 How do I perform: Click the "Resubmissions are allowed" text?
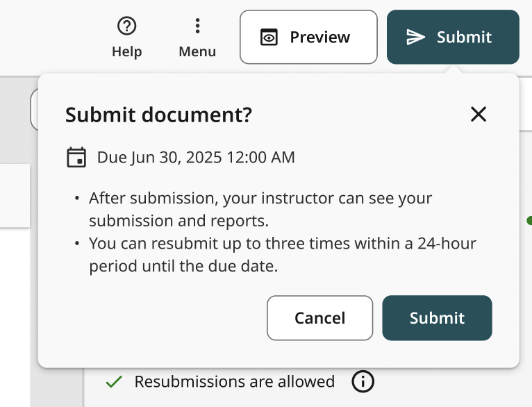click(234, 381)
